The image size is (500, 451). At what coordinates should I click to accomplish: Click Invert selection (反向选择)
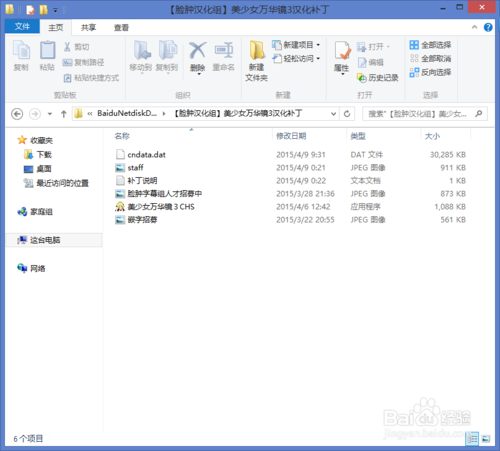430,72
